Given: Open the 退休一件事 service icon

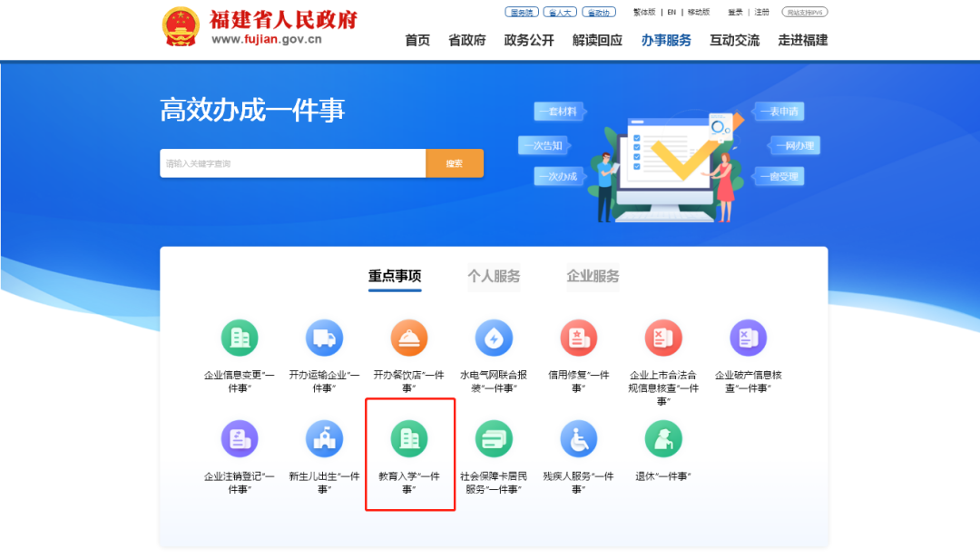Looking at the screenshot, I should [x=663, y=437].
